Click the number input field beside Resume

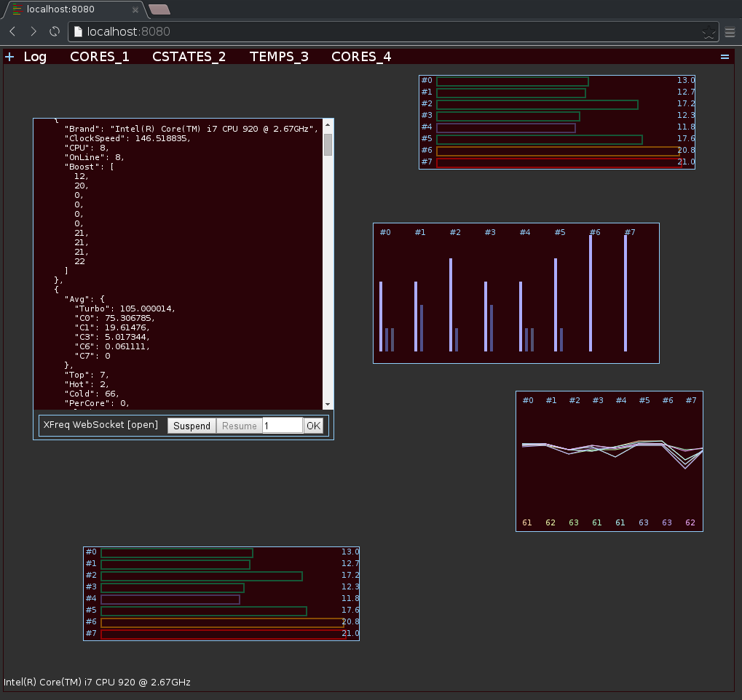pos(282,426)
